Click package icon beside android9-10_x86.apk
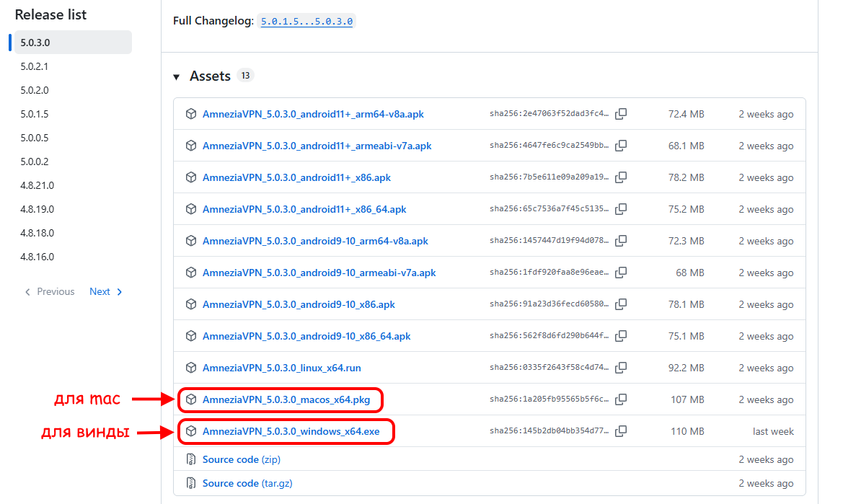This screenshot has height=504, width=843. (x=191, y=304)
